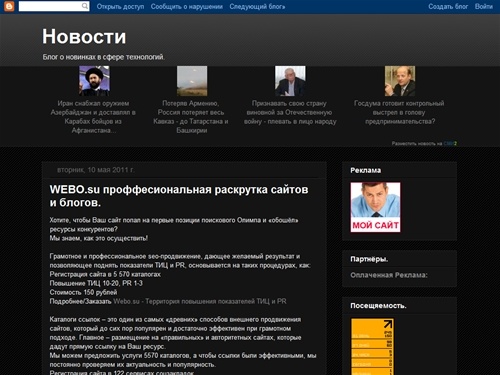Open headline Потеряв Армению, Россия потеряет

(x=191, y=117)
